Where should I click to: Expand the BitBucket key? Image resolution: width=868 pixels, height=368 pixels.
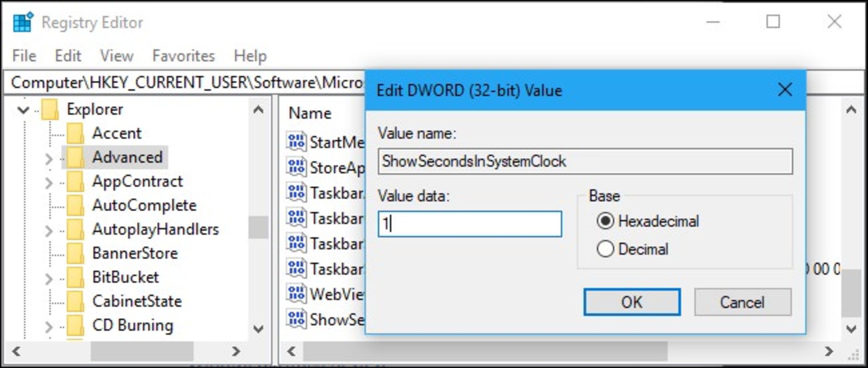pos(49,279)
